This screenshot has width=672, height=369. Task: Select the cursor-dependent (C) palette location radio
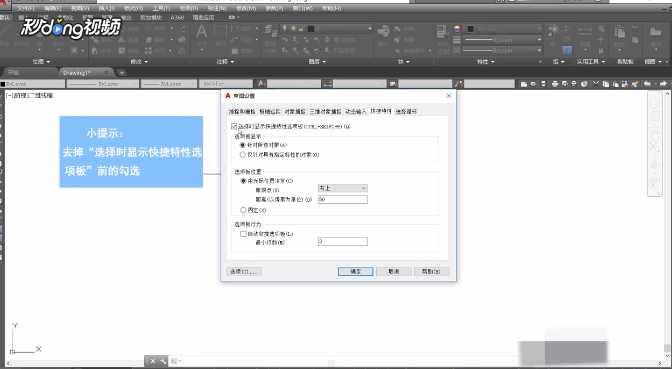(243, 181)
